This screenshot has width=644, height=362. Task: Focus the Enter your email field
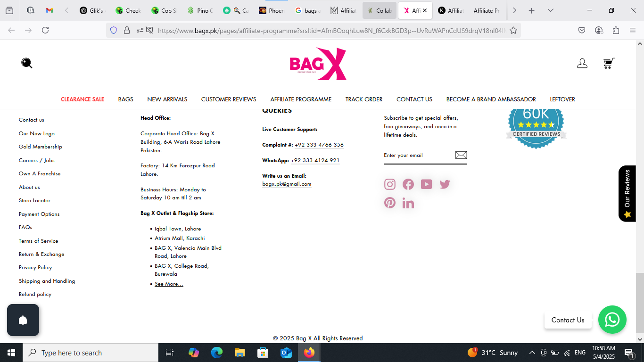click(418, 155)
